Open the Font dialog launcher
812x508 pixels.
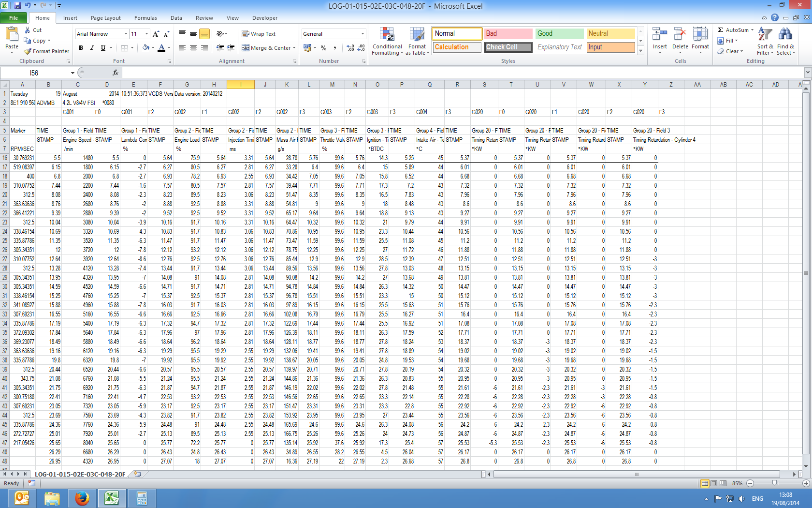[x=169, y=61]
